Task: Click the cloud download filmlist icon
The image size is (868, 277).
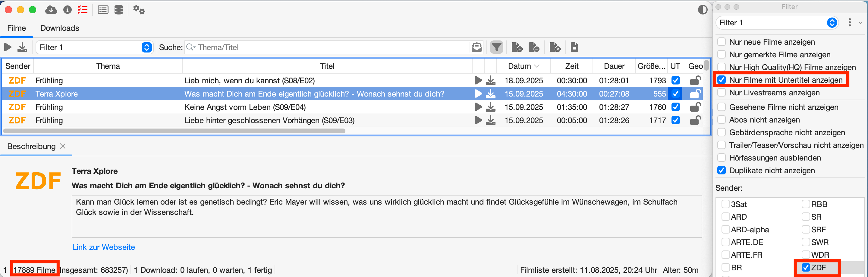Action: pos(51,10)
